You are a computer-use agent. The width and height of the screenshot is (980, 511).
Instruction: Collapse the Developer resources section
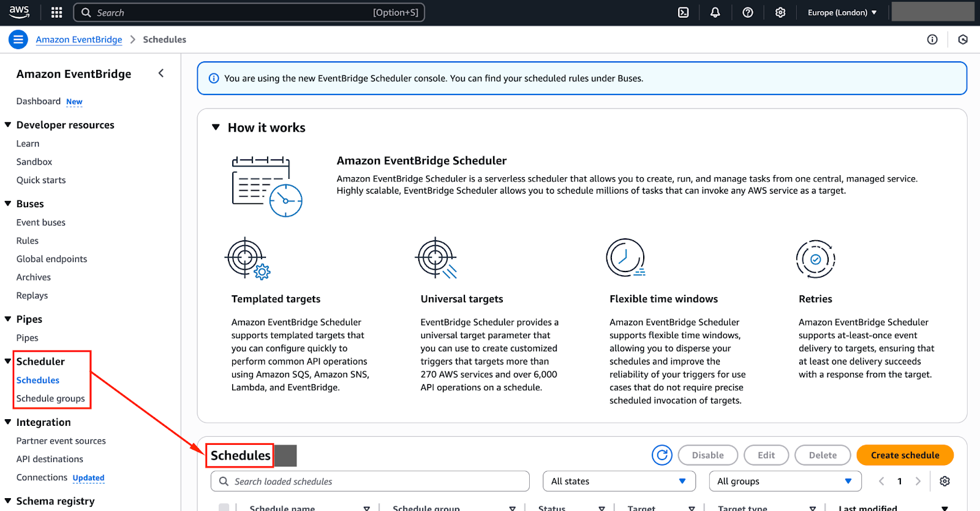tap(8, 124)
